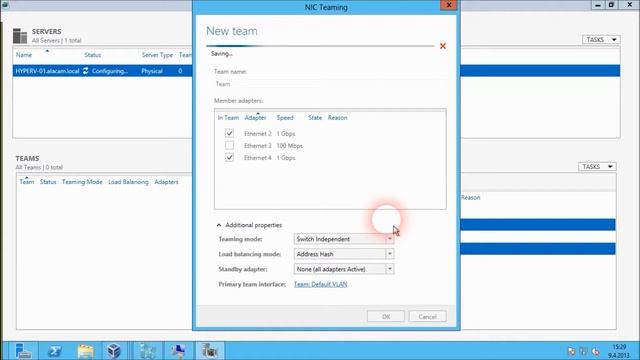This screenshot has height=360, width=640.
Task: Click the Team name input field
Action: [329, 84]
